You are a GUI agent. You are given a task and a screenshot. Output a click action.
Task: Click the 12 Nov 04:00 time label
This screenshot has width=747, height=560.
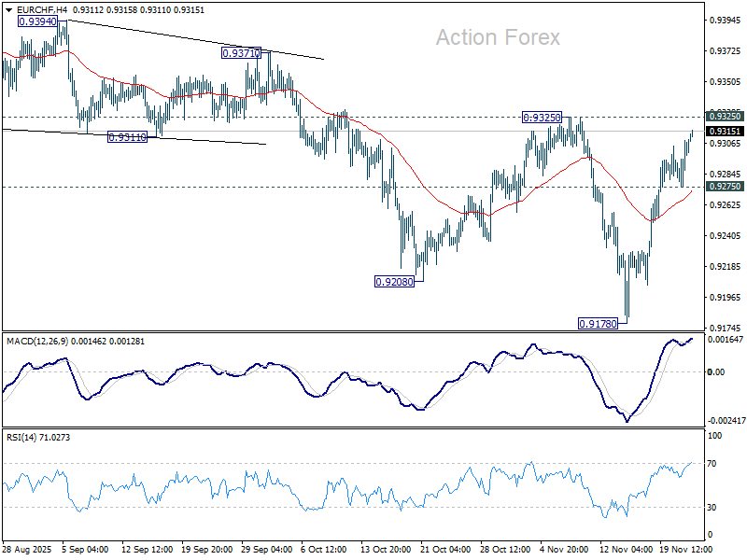(626, 549)
